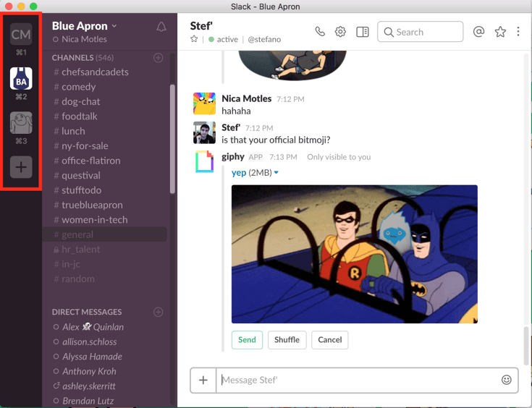The image size is (532, 408).
Task: Toggle the details pane icon
Action: [x=363, y=32]
